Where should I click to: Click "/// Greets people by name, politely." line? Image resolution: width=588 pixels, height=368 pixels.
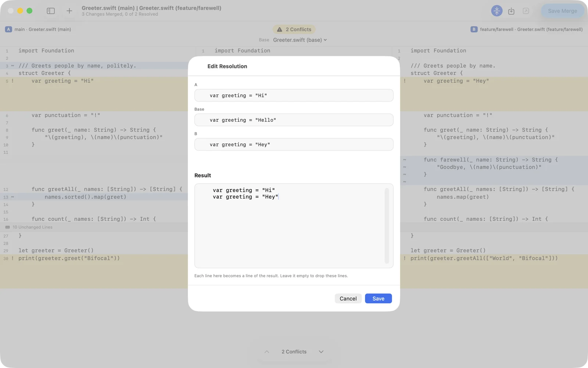(77, 66)
